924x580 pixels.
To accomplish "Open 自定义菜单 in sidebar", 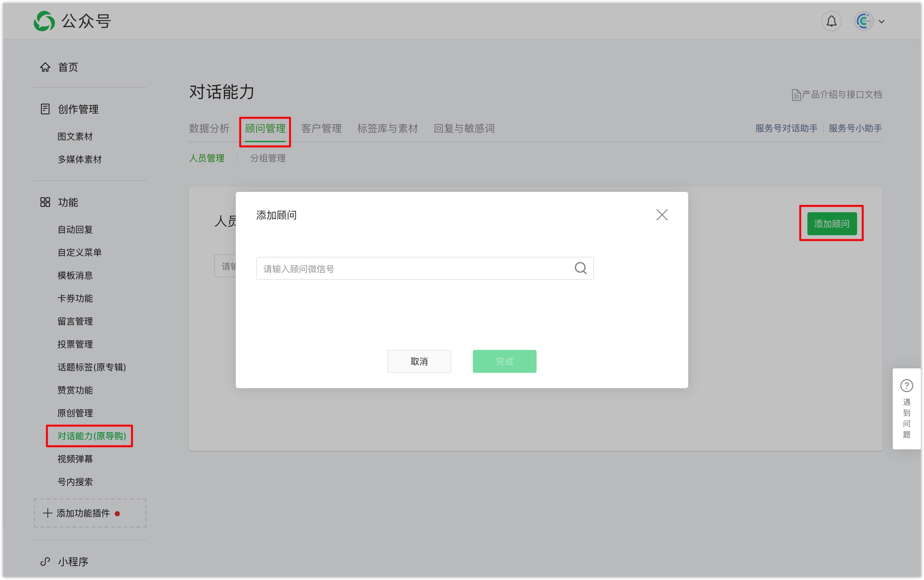I will tap(80, 252).
